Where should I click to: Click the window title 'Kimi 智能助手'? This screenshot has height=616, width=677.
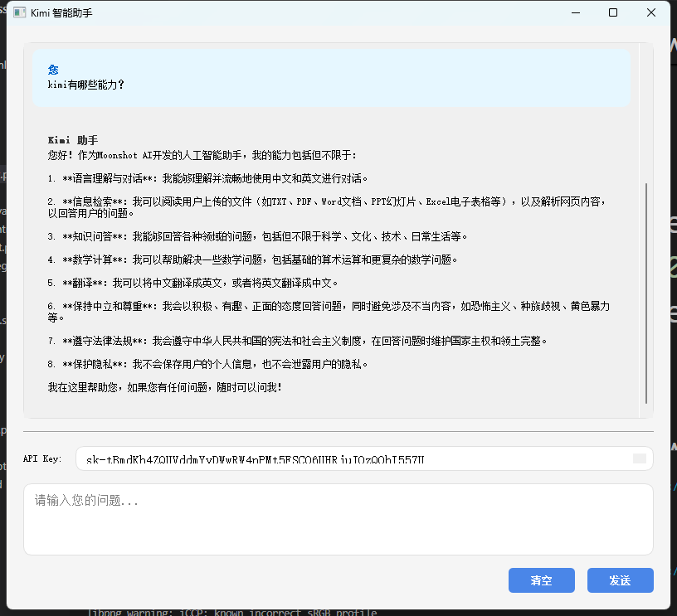point(61,13)
